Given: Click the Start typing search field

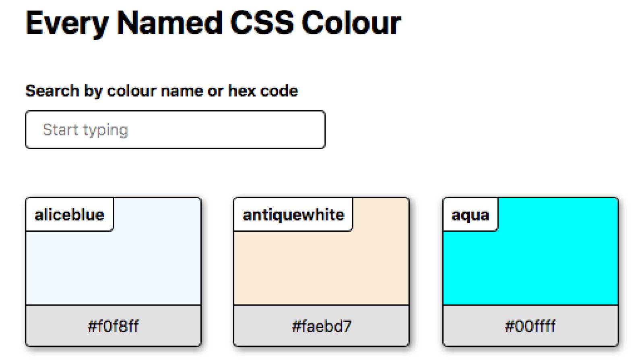Looking at the screenshot, I should pyautogui.click(x=175, y=130).
